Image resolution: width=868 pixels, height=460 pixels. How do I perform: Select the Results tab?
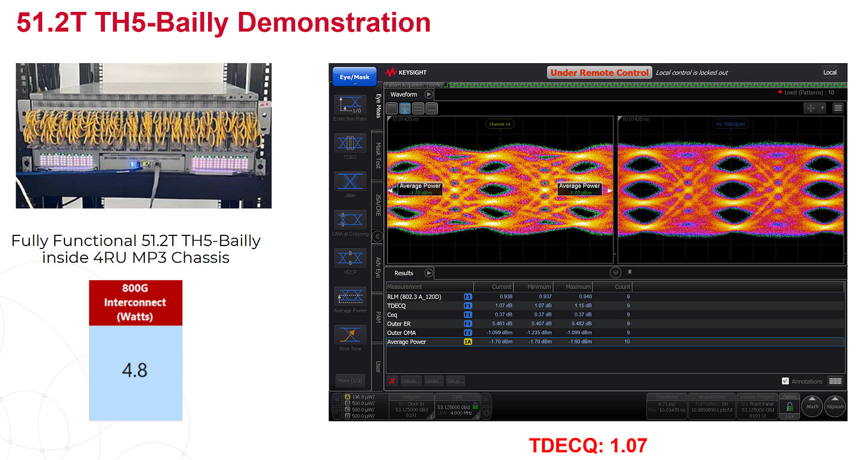[404, 273]
